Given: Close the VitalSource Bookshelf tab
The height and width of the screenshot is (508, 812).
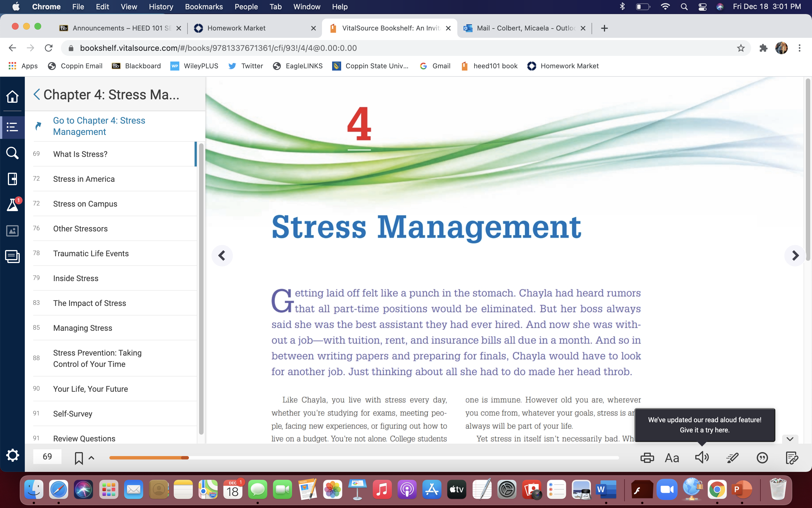Looking at the screenshot, I should click(x=448, y=28).
